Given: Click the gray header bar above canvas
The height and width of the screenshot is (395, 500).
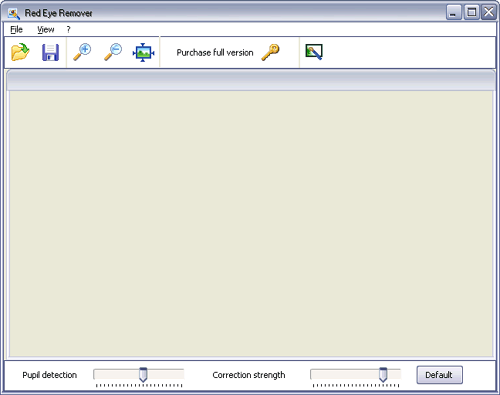Looking at the screenshot, I should 251,80.
